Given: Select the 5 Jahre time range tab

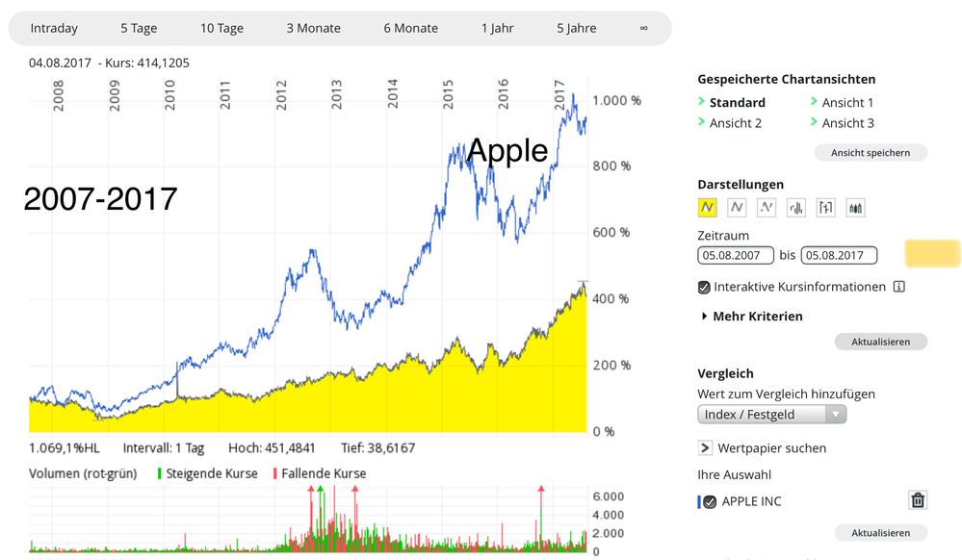Looking at the screenshot, I should [x=576, y=28].
